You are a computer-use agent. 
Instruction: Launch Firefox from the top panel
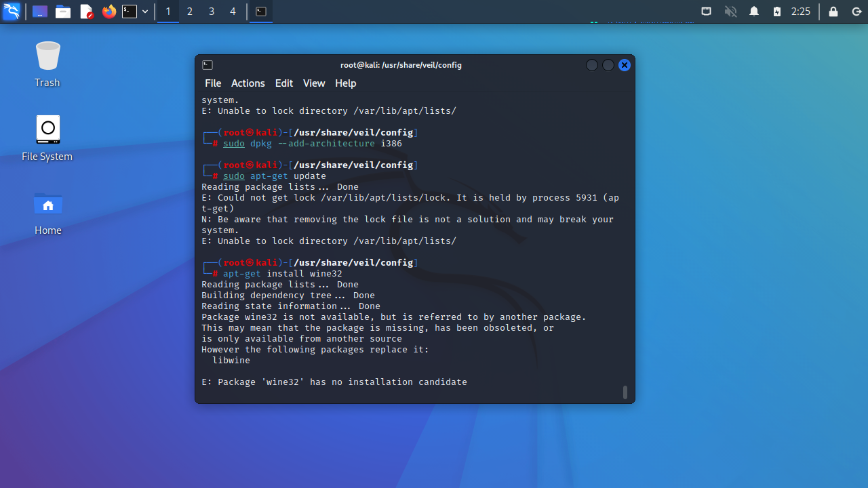click(108, 12)
